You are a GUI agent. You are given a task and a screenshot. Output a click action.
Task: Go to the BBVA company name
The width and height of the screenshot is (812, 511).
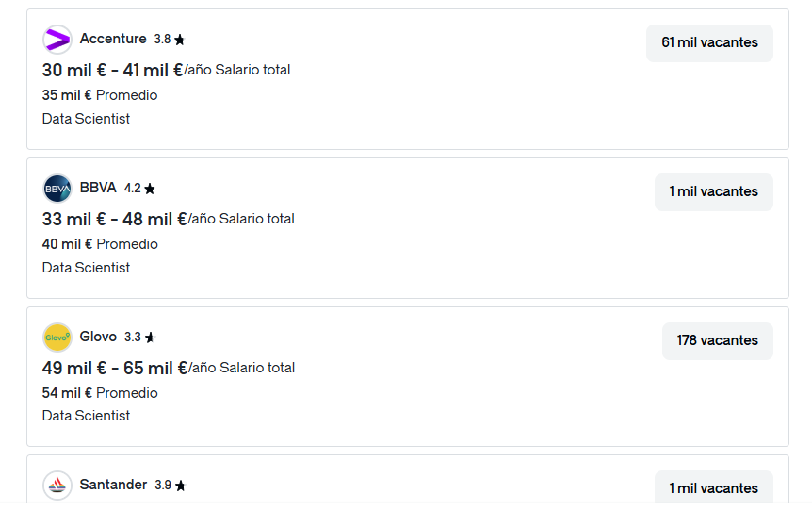(x=98, y=188)
